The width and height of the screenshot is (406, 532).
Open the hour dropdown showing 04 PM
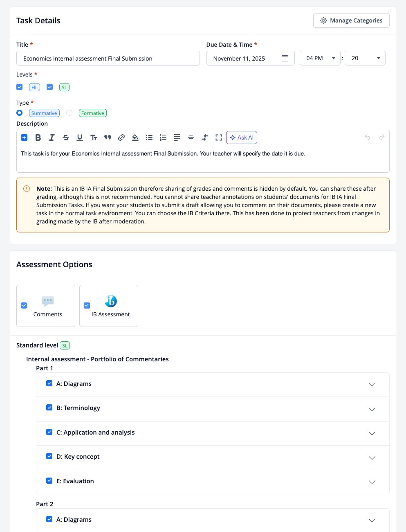[320, 58]
